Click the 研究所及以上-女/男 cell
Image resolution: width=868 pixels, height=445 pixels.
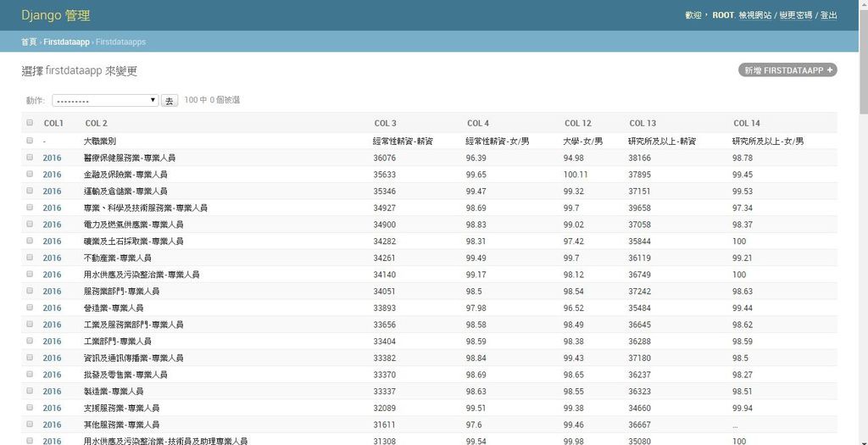pos(768,142)
